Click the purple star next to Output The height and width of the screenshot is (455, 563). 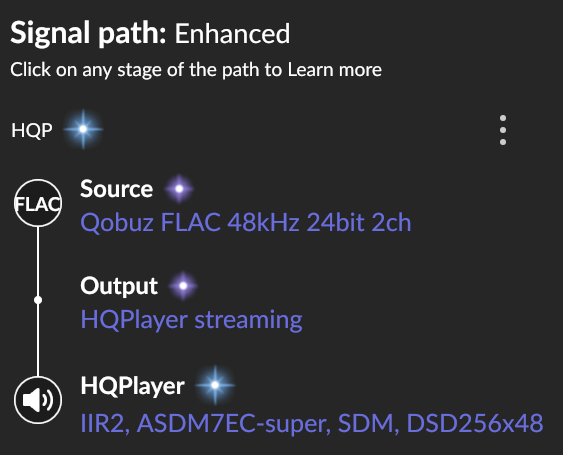[183, 286]
